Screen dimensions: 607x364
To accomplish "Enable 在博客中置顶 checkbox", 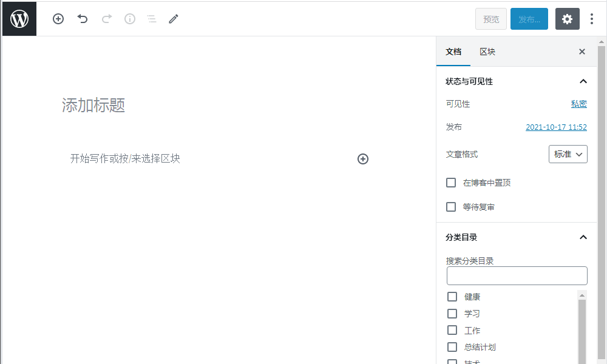I will coord(451,182).
